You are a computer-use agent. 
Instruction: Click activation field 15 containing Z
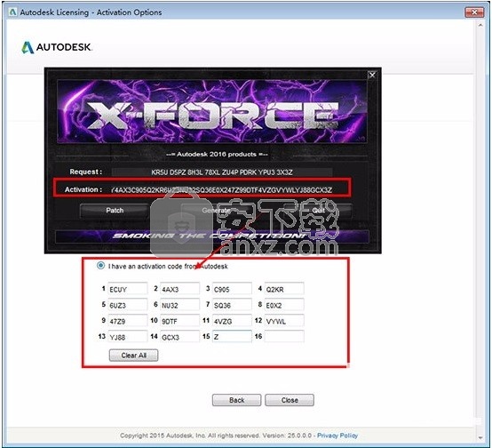point(232,337)
